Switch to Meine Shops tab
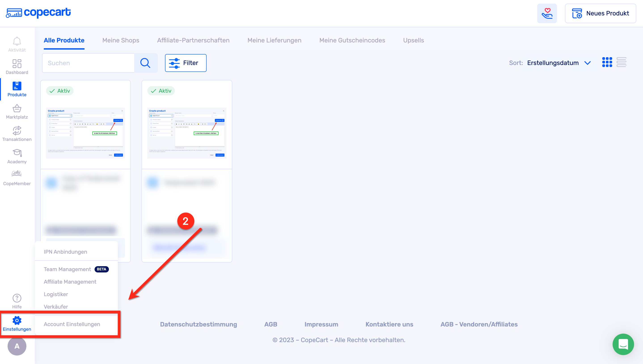 click(121, 40)
